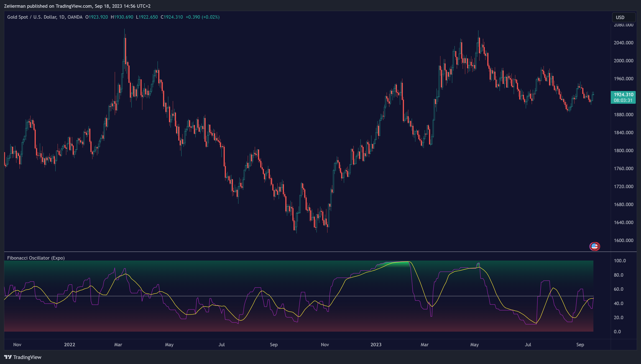This screenshot has height=364, width=641.
Task: Click the current price label 1924.310
Action: click(x=623, y=94)
